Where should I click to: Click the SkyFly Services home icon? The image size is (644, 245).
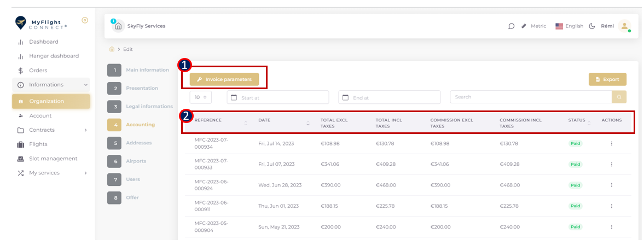[118, 26]
